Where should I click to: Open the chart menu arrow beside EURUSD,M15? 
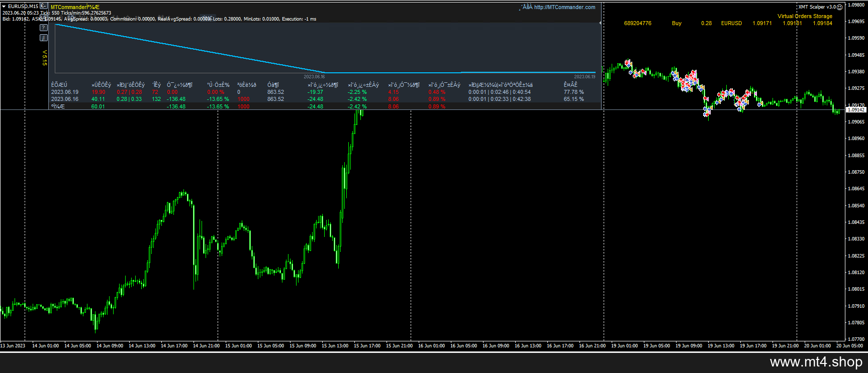click(x=4, y=7)
